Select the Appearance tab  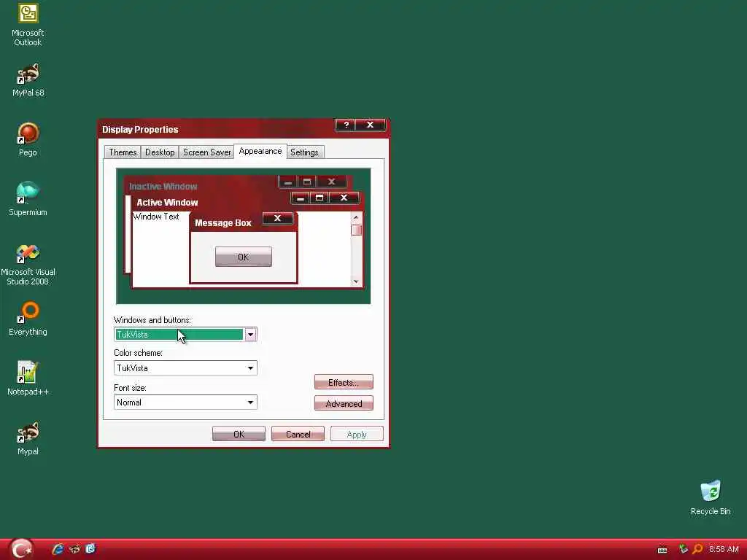260,151
